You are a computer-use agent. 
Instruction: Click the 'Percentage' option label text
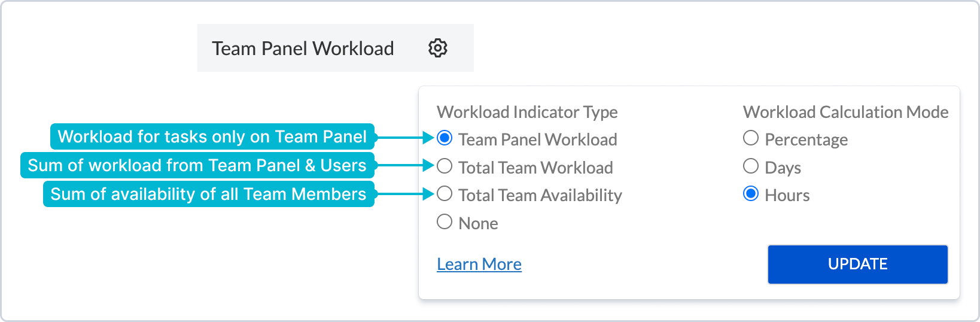coord(806,139)
